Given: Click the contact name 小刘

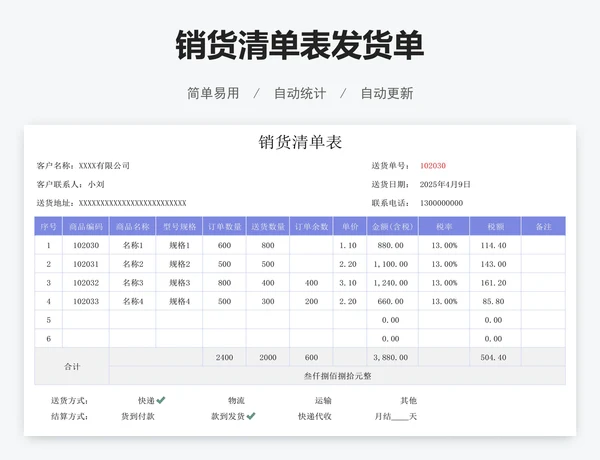Looking at the screenshot, I should coord(96,184).
